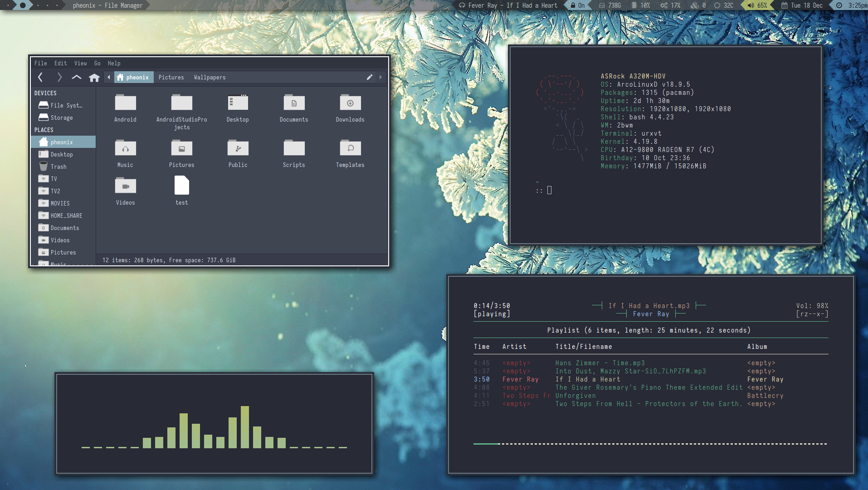
Task: Open Pictures bookmark in sidebar
Action: [x=63, y=252]
